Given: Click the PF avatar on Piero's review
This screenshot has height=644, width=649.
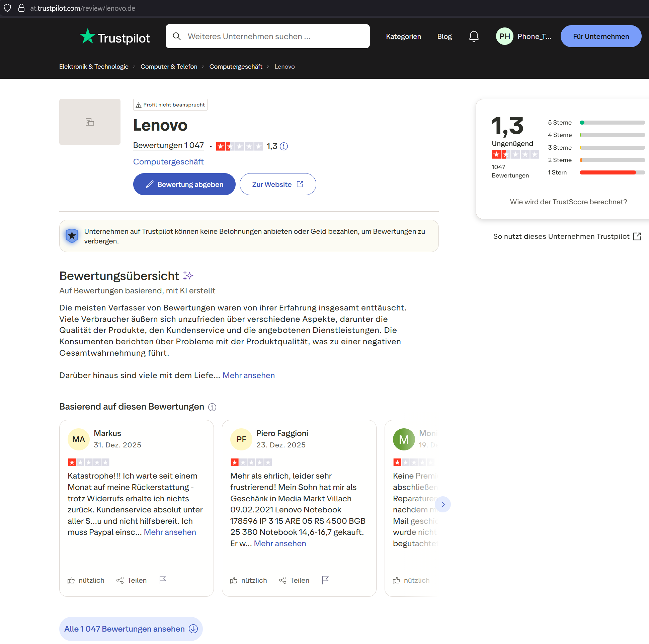Looking at the screenshot, I should [241, 439].
